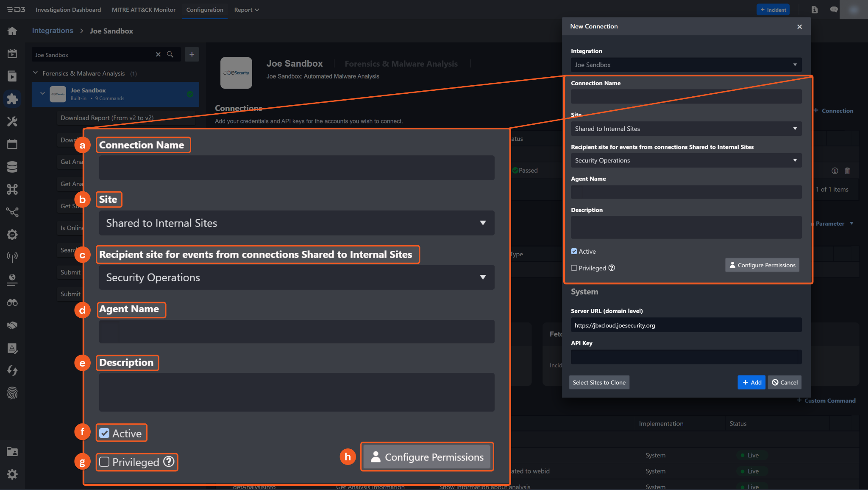Open the Integration dropdown showing Joe Sandbox
Image resolution: width=868 pixels, height=490 pixels.
tap(686, 65)
